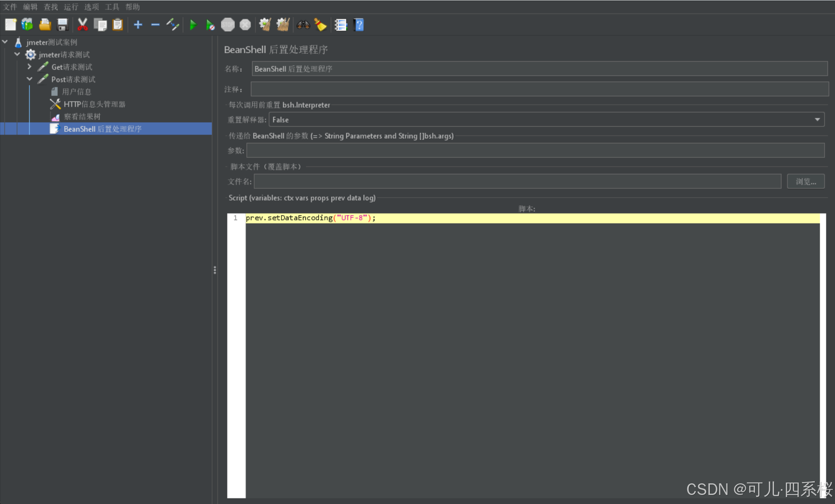Click the Help question mark icon
The image size is (835, 504).
tap(359, 25)
